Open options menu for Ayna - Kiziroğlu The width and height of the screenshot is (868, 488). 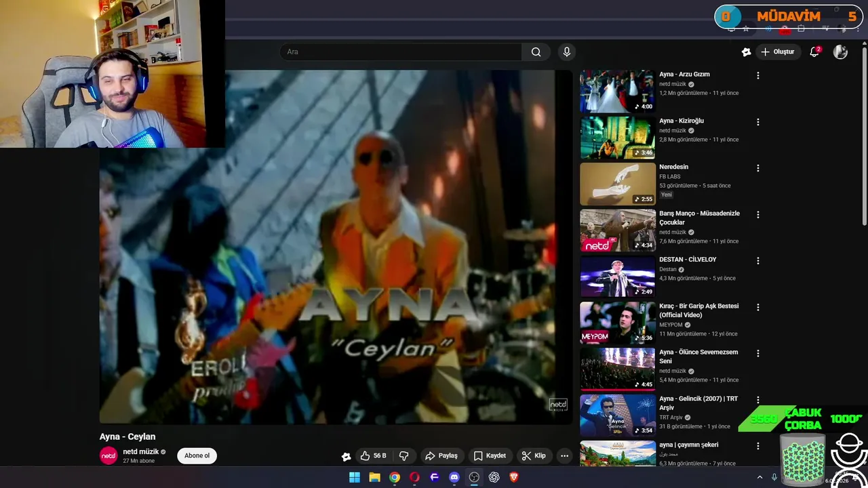click(758, 122)
